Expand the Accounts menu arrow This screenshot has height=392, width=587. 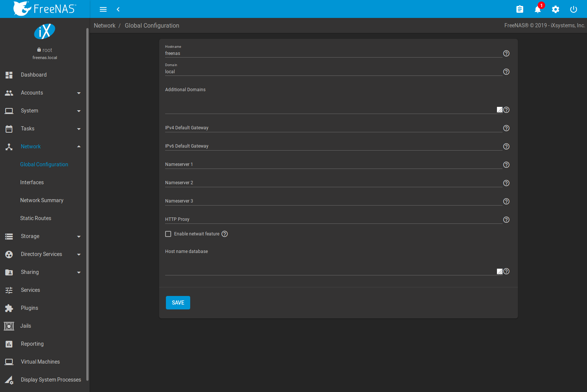click(79, 93)
